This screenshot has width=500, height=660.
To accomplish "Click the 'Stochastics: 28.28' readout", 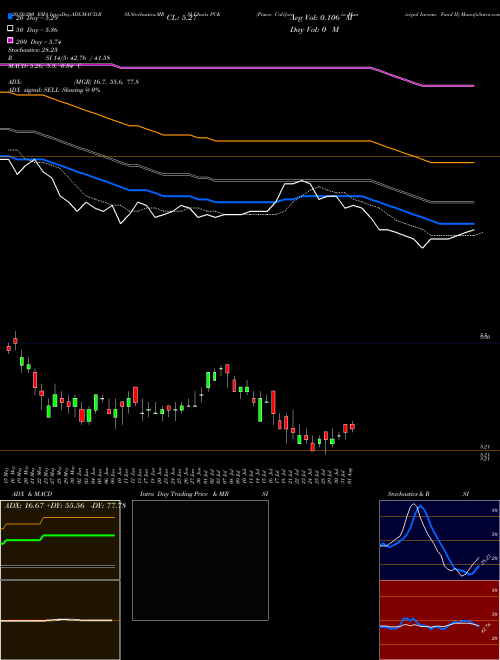I will click(x=34, y=50).
